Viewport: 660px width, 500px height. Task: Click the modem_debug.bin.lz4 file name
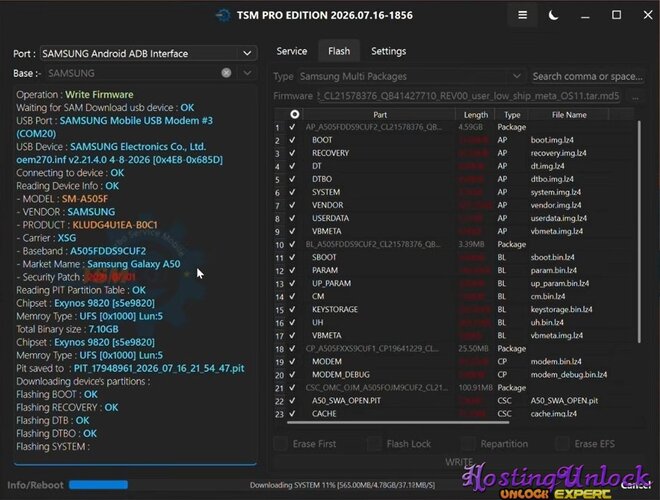point(569,375)
